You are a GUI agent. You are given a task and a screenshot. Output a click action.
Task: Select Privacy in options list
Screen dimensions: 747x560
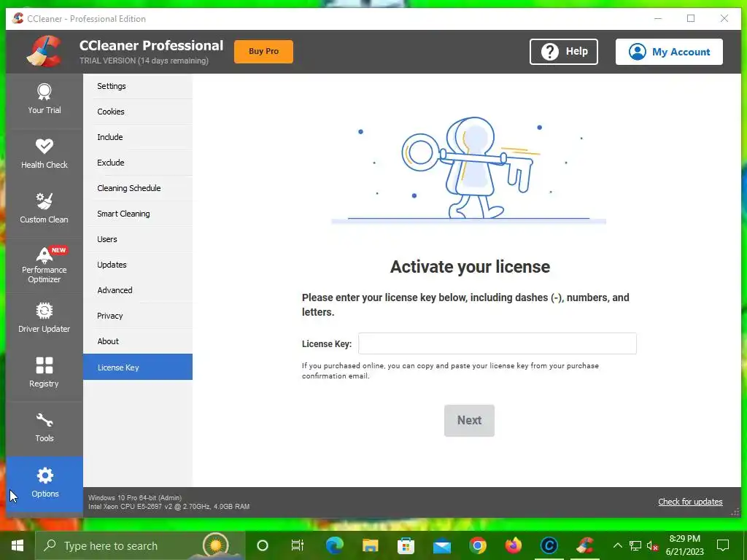[x=138, y=316]
